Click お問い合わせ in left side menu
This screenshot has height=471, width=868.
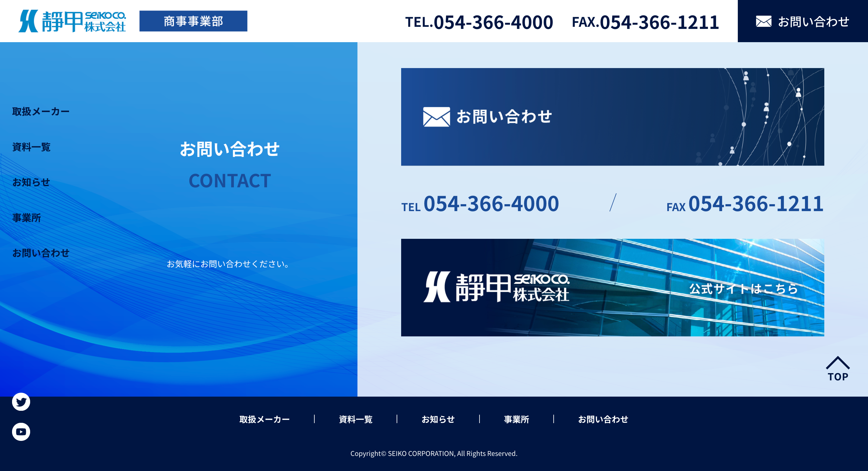coord(41,253)
